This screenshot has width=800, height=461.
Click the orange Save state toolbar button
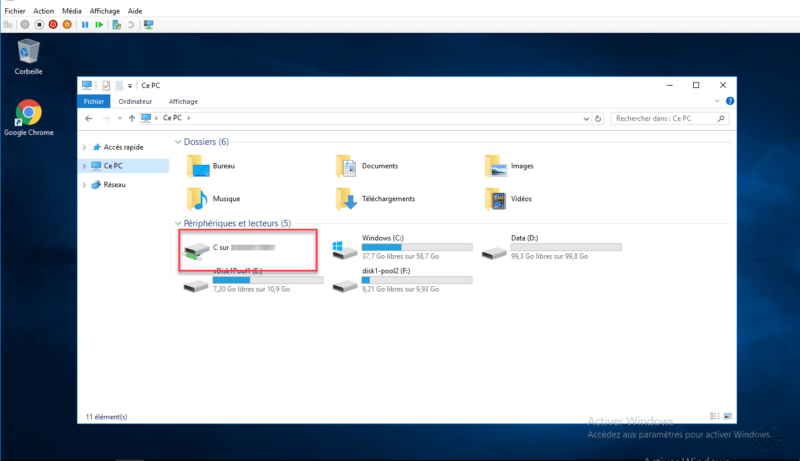coord(67,24)
